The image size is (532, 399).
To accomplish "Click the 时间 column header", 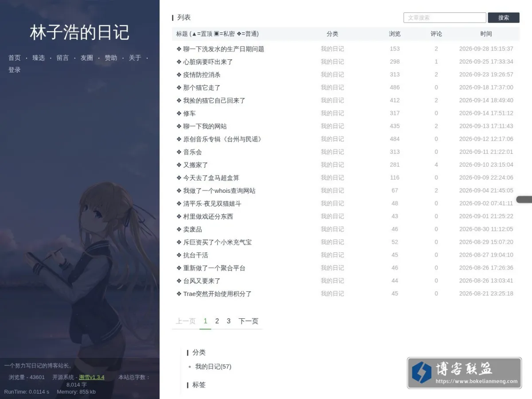I will (486, 34).
